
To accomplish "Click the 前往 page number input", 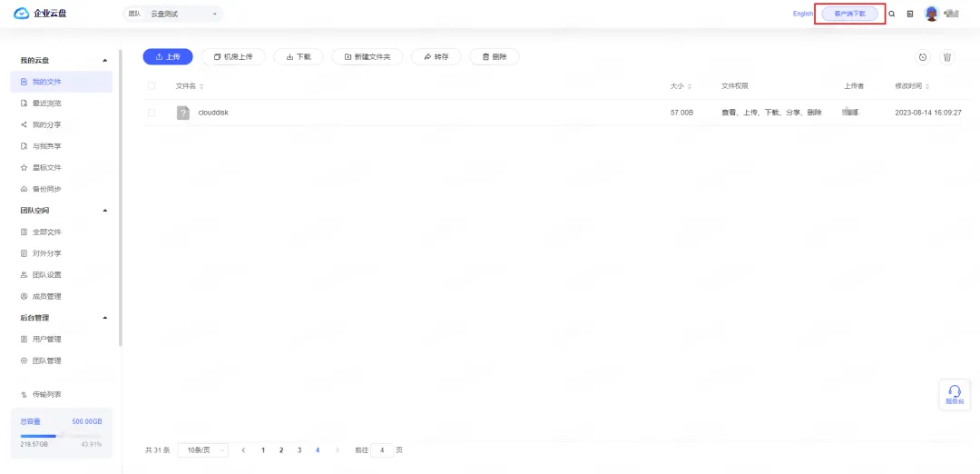I will click(x=382, y=449).
